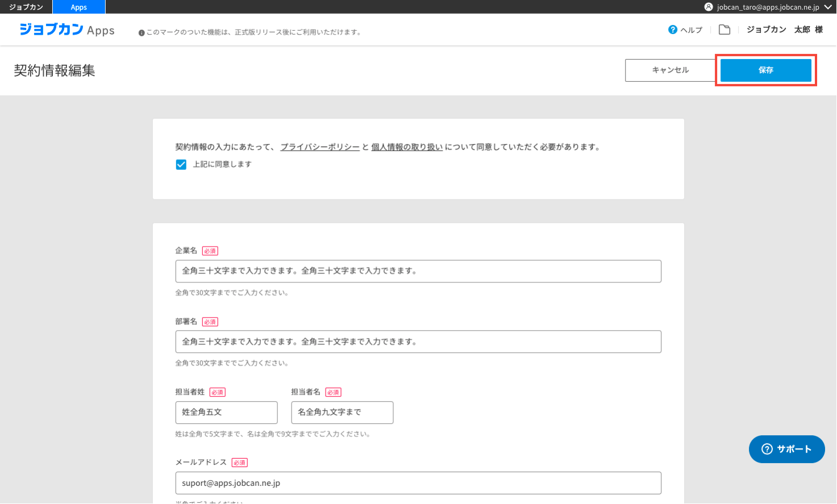Click the blue help question mark icon
This screenshot has width=837, height=504.
pyautogui.click(x=673, y=30)
